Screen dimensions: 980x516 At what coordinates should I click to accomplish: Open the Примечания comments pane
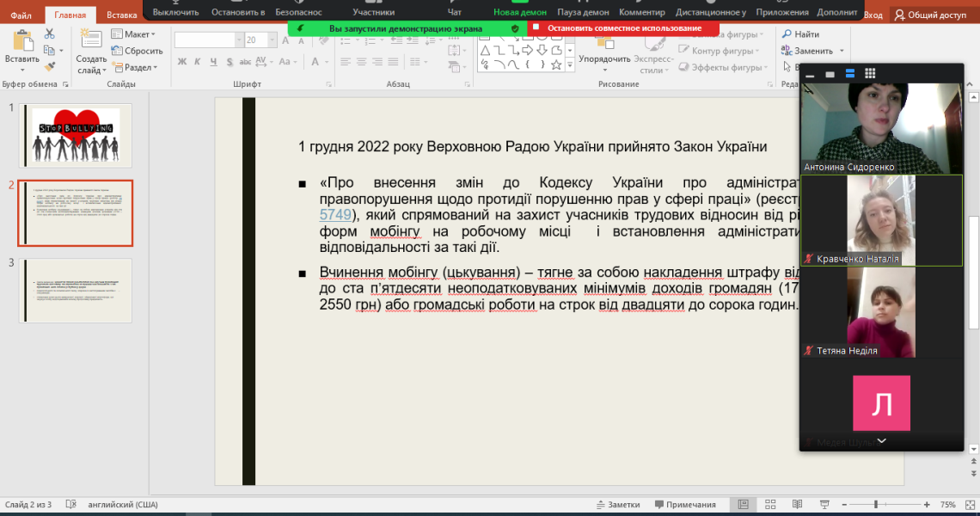click(x=685, y=505)
